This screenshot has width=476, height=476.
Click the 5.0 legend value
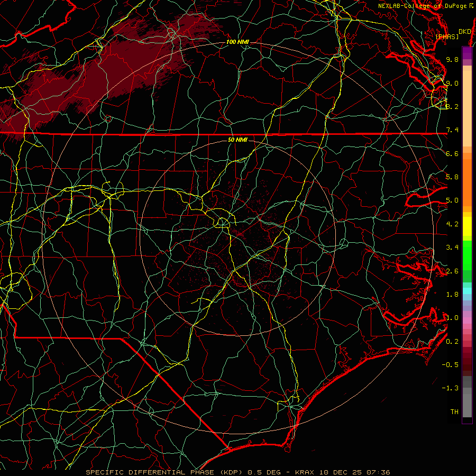point(452,200)
